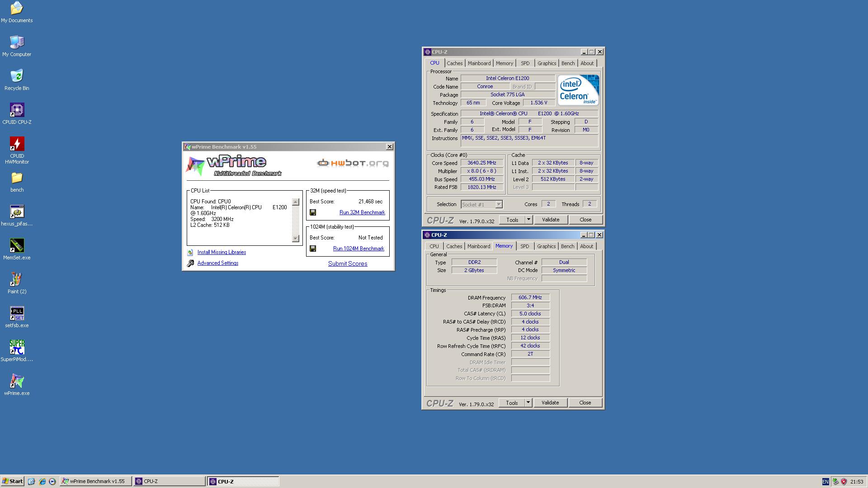This screenshot has width=868, height=488.
Task: Open Paint (2) desktop shortcut
Action: [x=17, y=283]
